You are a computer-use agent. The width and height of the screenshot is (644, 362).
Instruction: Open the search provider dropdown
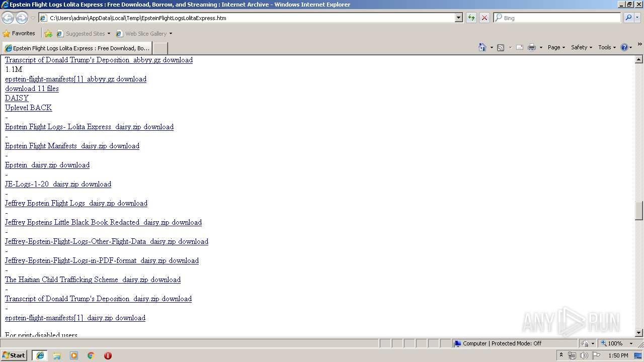tap(637, 18)
